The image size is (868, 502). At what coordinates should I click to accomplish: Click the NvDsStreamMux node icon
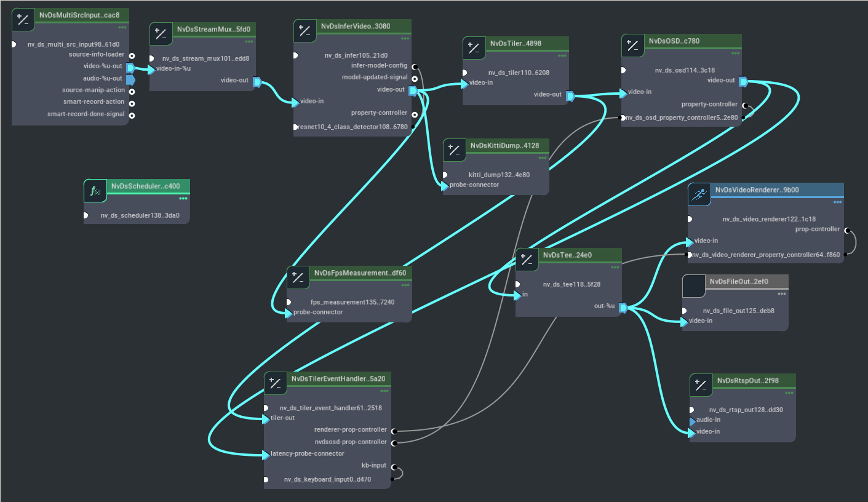(161, 34)
